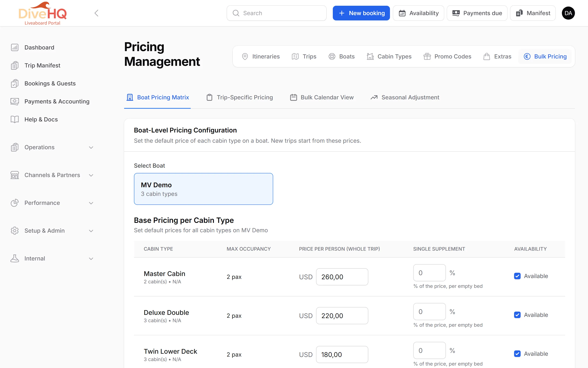Screen dimensions: 588x368
Task: Click the Extras bag icon
Action: coord(487,56)
